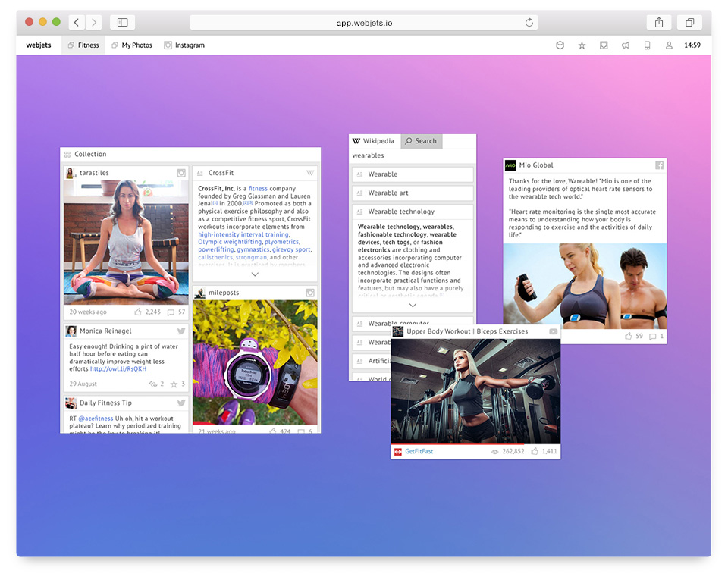Click the 'Wearable technology' result header
This screenshot has height=580, width=728.
point(413,212)
